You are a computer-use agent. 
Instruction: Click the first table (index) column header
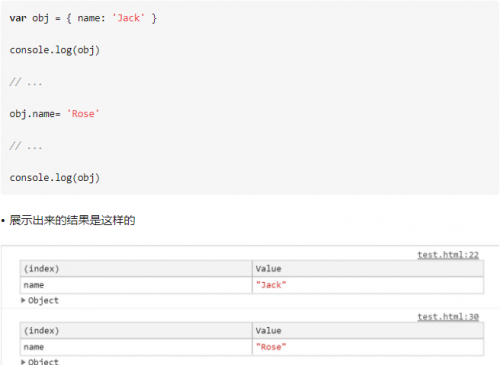pyautogui.click(x=136, y=269)
